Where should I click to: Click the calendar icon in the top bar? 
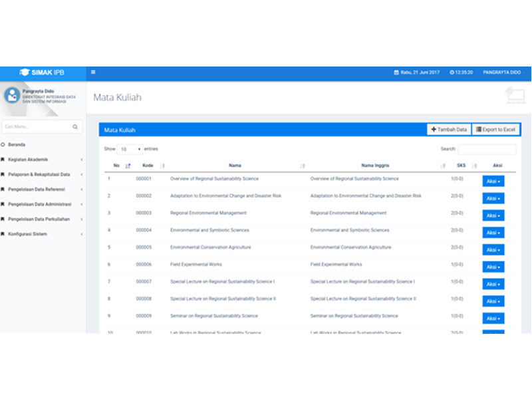click(x=396, y=72)
